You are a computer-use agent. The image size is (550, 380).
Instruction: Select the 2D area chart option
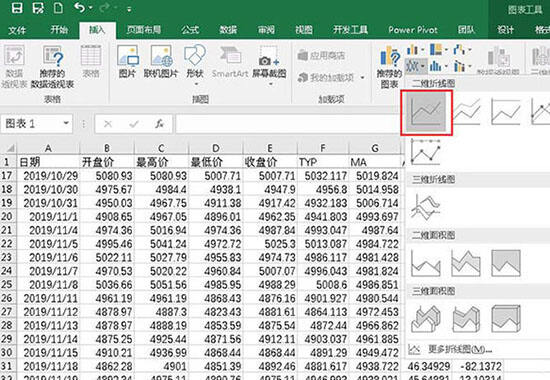click(426, 263)
